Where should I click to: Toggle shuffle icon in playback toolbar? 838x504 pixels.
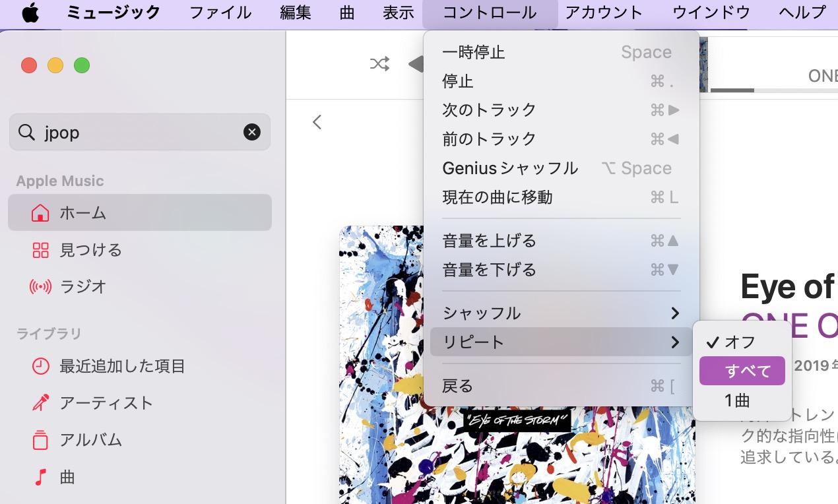tap(379, 64)
